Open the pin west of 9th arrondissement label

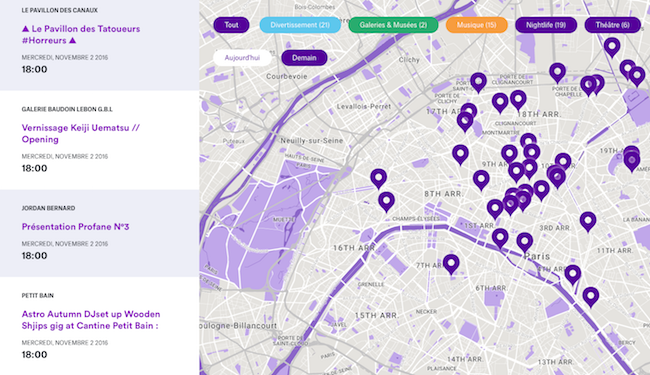click(x=460, y=153)
